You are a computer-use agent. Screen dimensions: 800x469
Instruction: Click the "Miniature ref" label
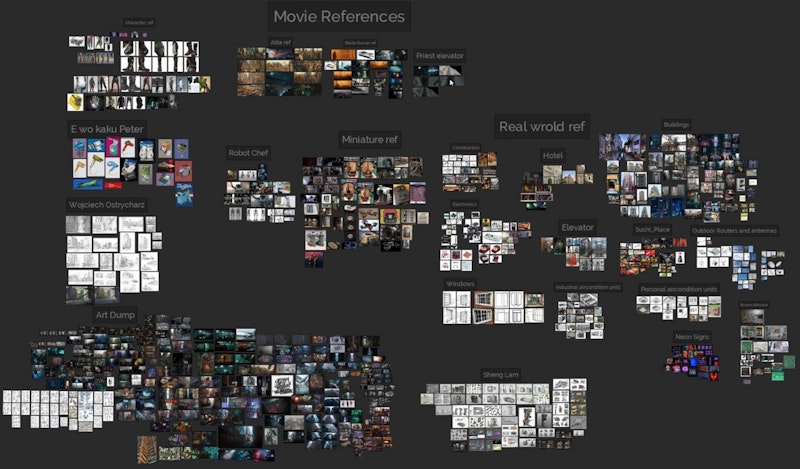[369, 139]
